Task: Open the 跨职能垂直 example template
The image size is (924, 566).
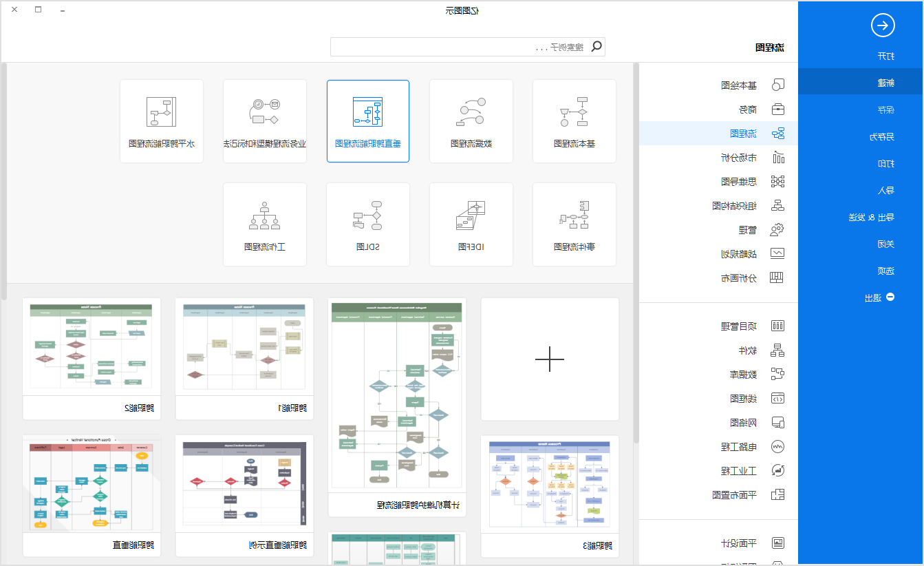Action: 92,496
